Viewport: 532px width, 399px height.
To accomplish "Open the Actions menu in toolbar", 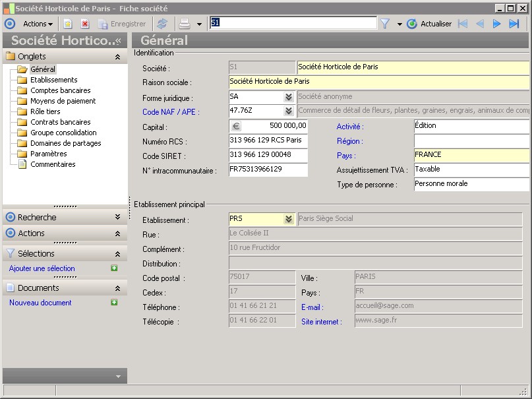I will pyautogui.click(x=38, y=24).
